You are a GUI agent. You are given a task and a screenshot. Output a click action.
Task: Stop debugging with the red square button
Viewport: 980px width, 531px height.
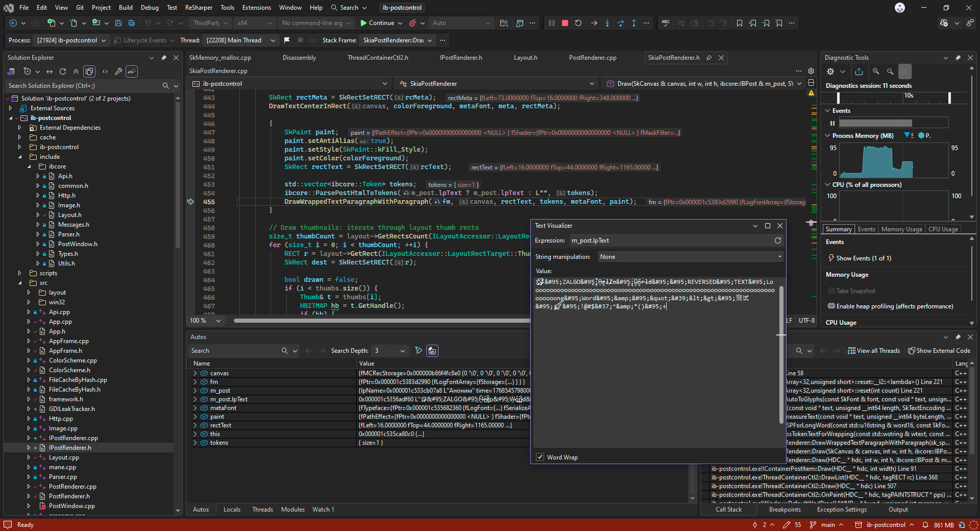(565, 23)
